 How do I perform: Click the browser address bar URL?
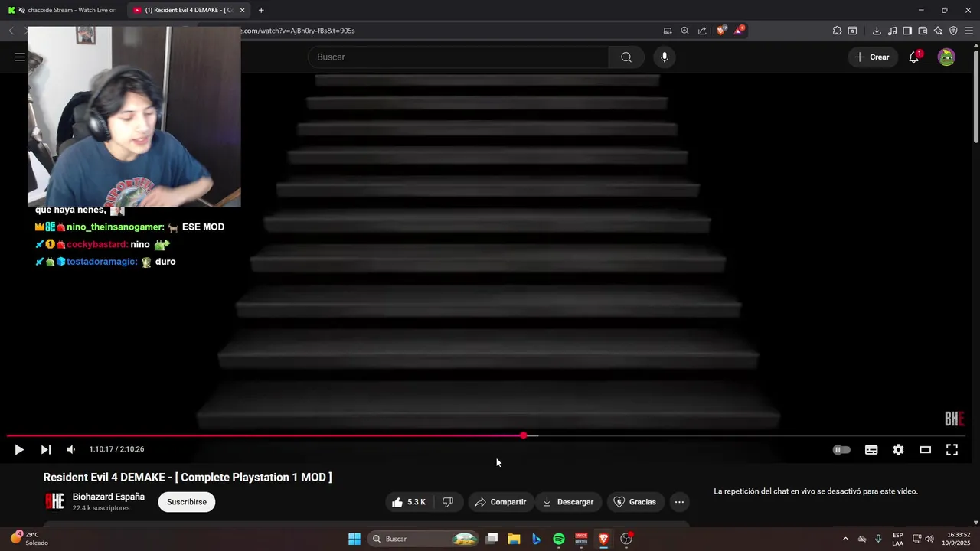click(299, 31)
